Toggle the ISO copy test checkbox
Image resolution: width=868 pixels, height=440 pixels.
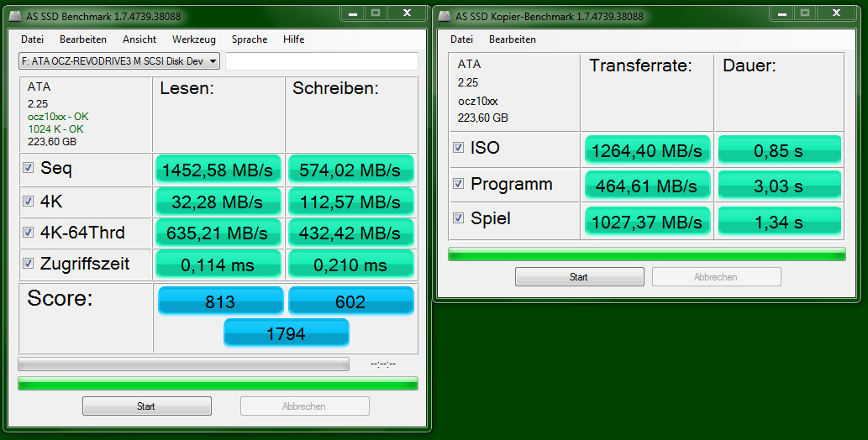click(458, 148)
